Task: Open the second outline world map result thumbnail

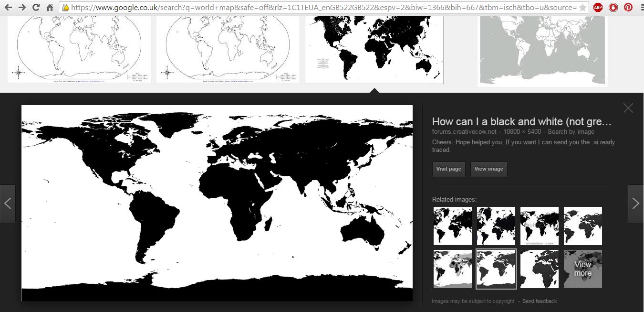Action: 228,49
